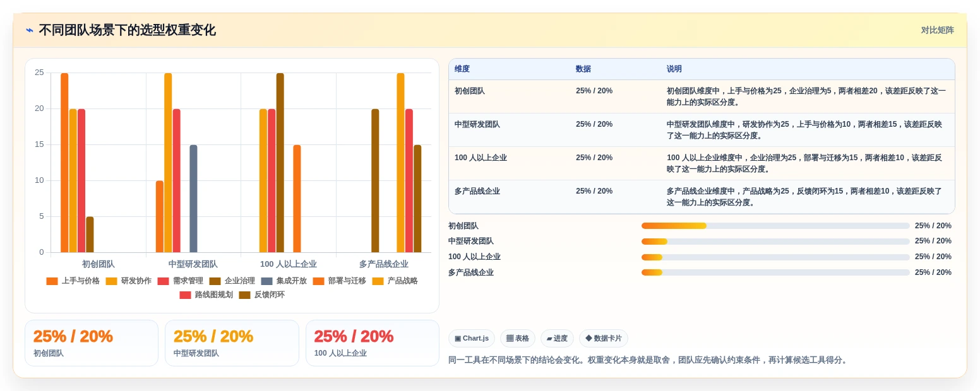Toggle the 需求管理 legend item
The height and width of the screenshot is (391, 980).
point(181,281)
